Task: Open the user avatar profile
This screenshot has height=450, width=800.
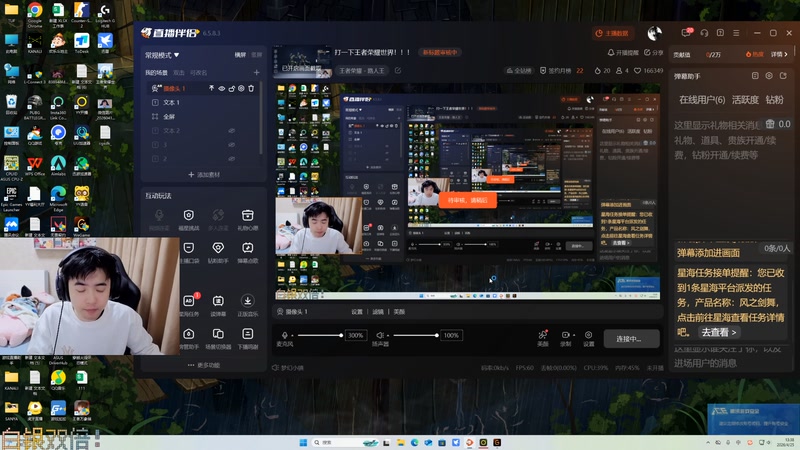Action: point(655,33)
